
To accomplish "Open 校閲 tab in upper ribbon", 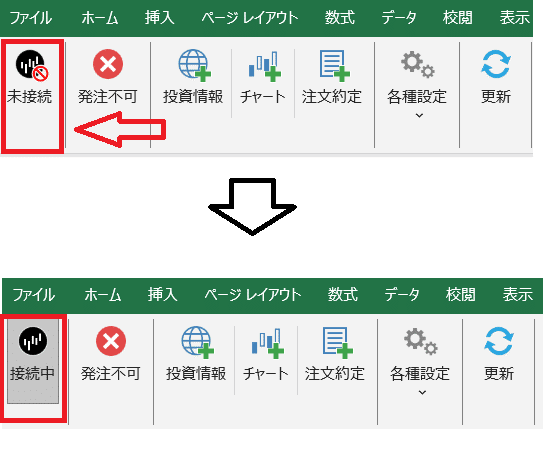I will [x=458, y=17].
